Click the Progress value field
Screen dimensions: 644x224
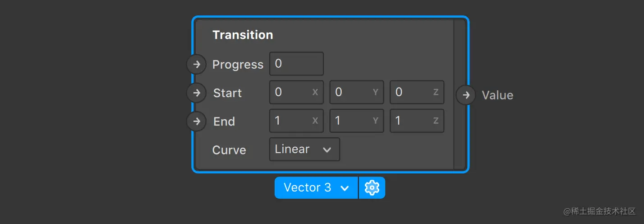coord(296,64)
